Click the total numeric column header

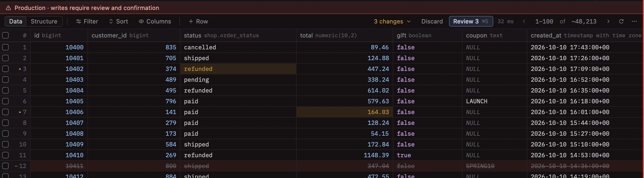(x=345, y=35)
